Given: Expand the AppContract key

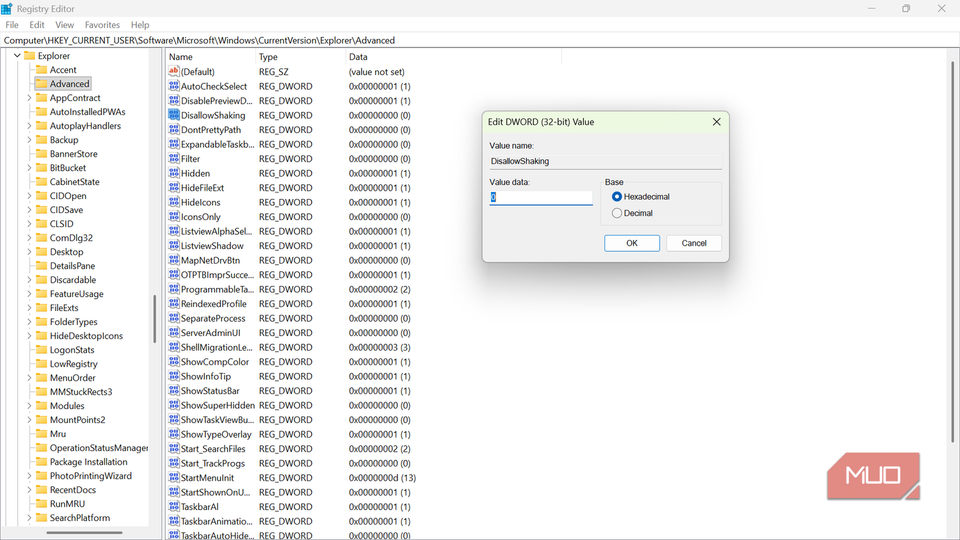Looking at the screenshot, I should coord(29,98).
